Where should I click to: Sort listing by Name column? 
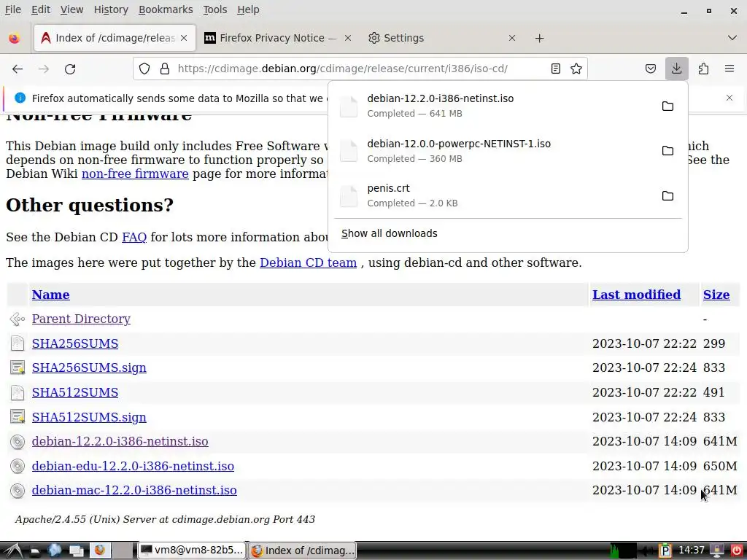50,295
